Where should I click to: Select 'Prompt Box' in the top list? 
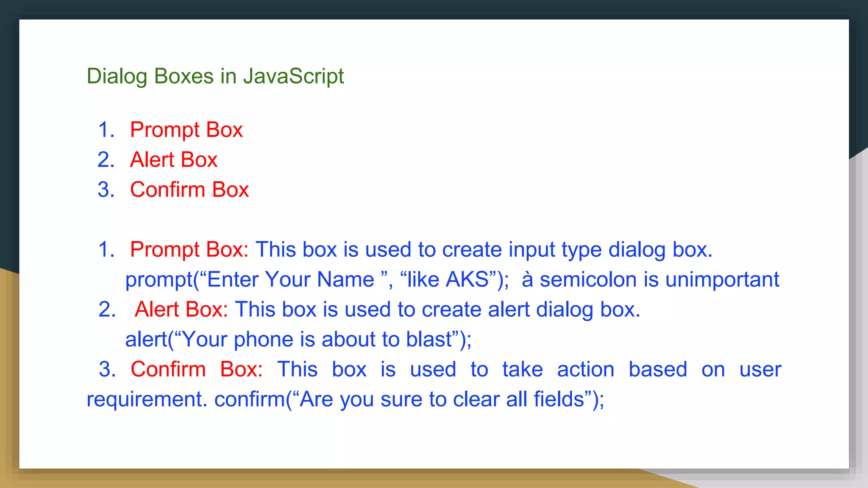(186, 130)
